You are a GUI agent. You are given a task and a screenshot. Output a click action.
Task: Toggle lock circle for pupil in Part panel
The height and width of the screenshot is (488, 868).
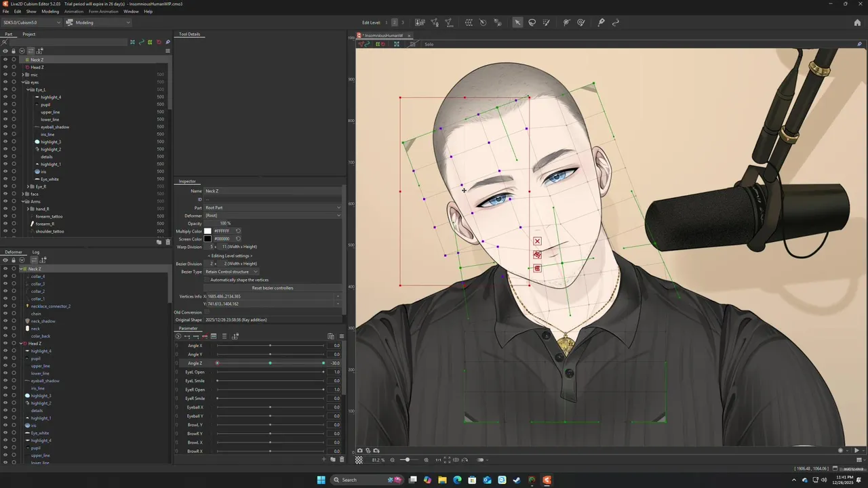coord(14,104)
